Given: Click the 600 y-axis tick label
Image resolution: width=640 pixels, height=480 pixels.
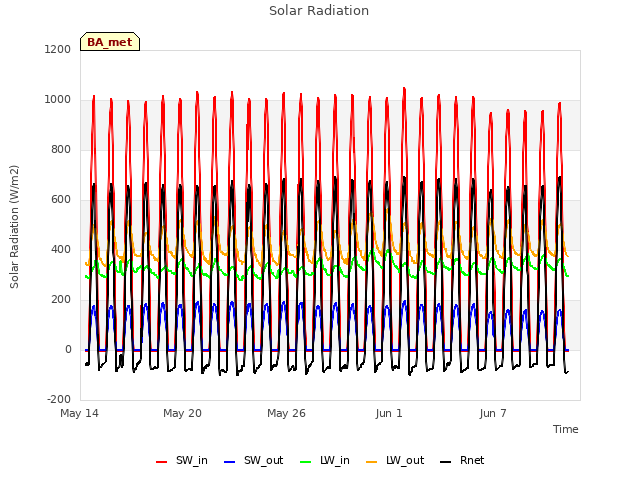Looking at the screenshot, I should (61, 200).
